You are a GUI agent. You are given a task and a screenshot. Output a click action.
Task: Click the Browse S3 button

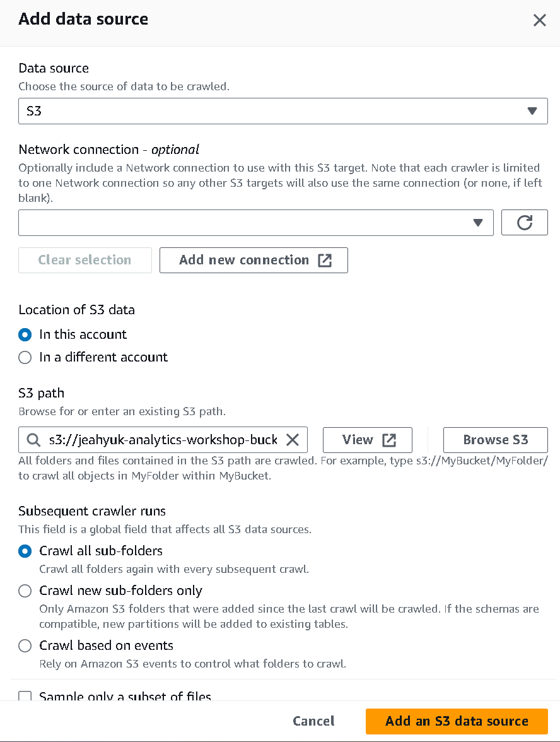point(495,440)
